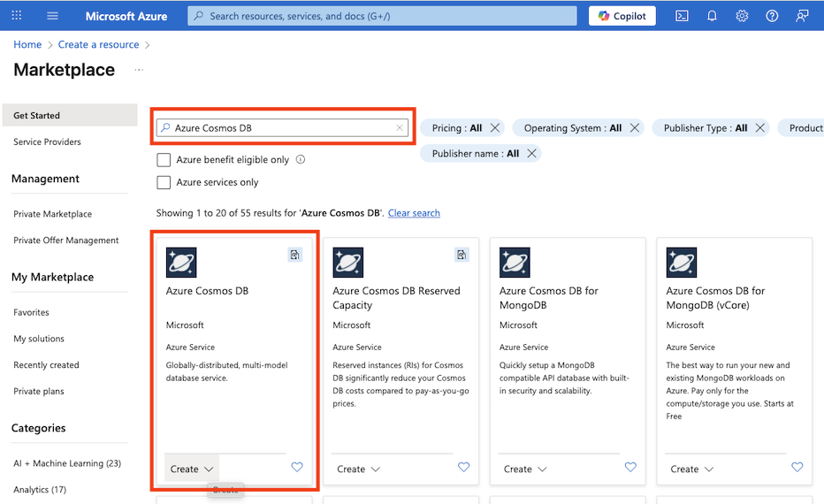Open the notifications bell icon
The width and height of the screenshot is (824, 504).
tap(712, 16)
